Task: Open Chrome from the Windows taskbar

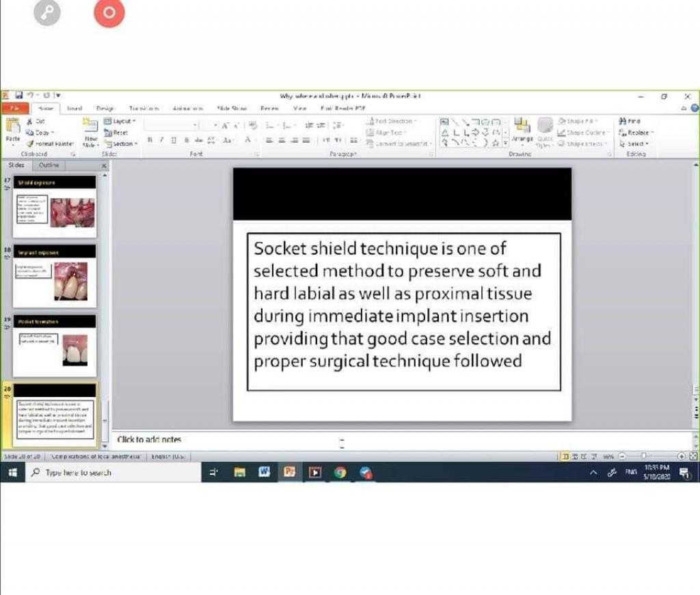Action: [340, 472]
